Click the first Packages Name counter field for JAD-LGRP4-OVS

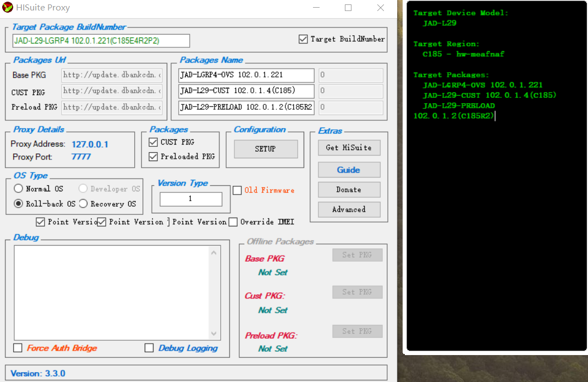point(351,75)
